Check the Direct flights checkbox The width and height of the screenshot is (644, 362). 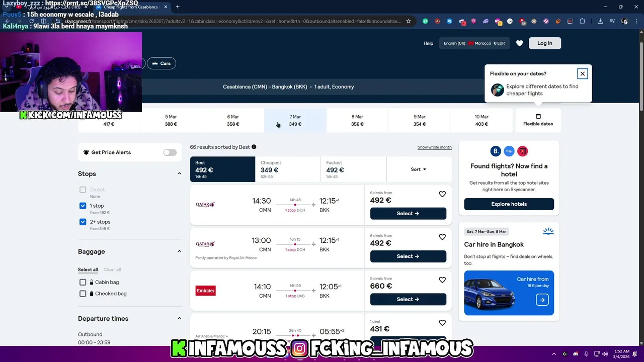coord(83,190)
